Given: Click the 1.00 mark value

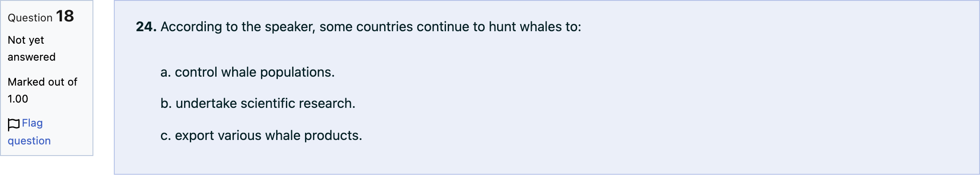Looking at the screenshot, I should pyautogui.click(x=18, y=99).
